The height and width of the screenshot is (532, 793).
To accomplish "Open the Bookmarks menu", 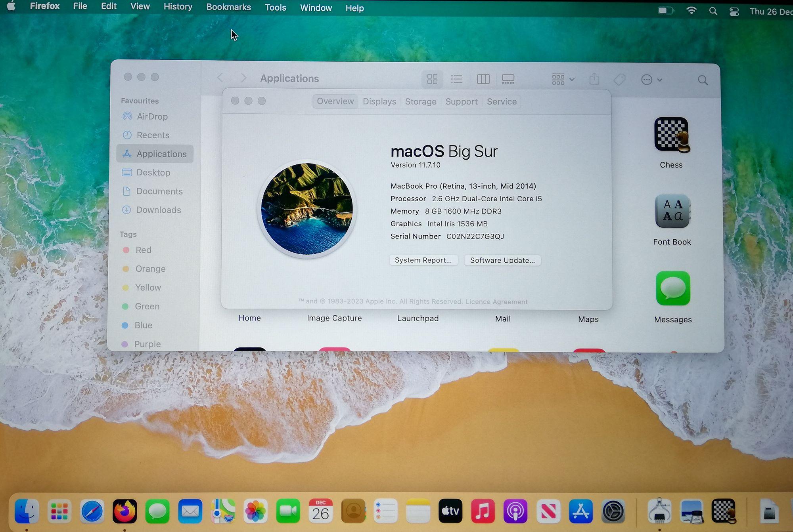I will [x=229, y=7].
